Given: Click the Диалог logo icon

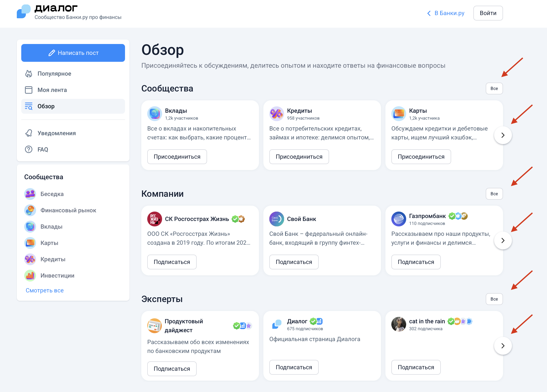Looking at the screenshot, I should pyautogui.click(x=24, y=11).
